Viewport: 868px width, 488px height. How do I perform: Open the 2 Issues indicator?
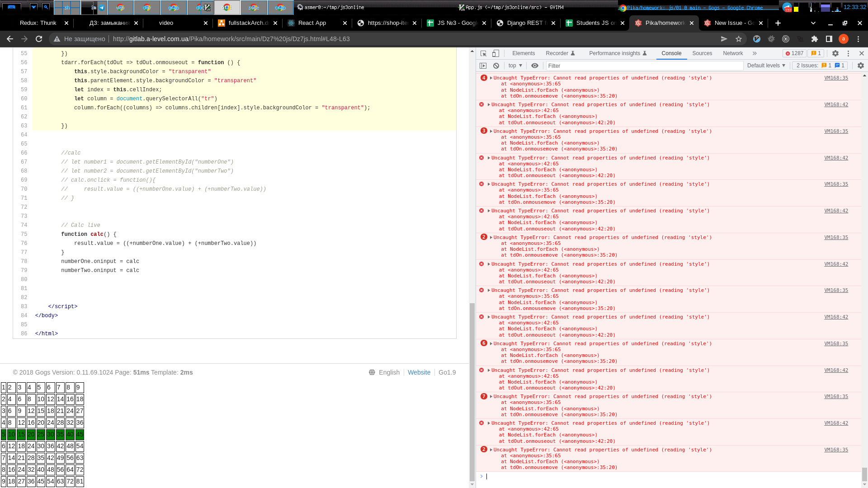(820, 66)
